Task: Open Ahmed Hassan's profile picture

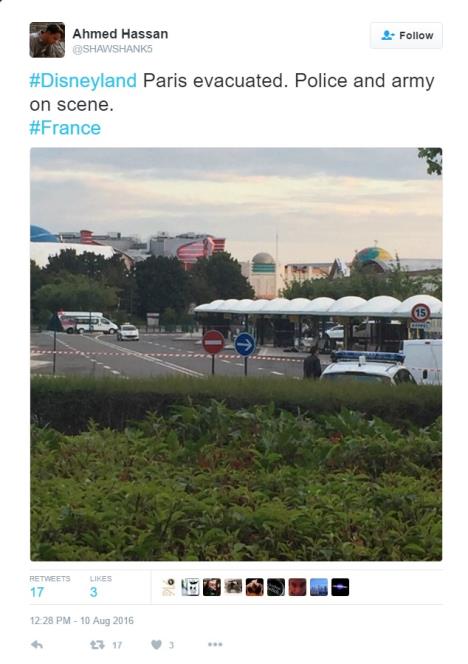Action: tap(47, 40)
